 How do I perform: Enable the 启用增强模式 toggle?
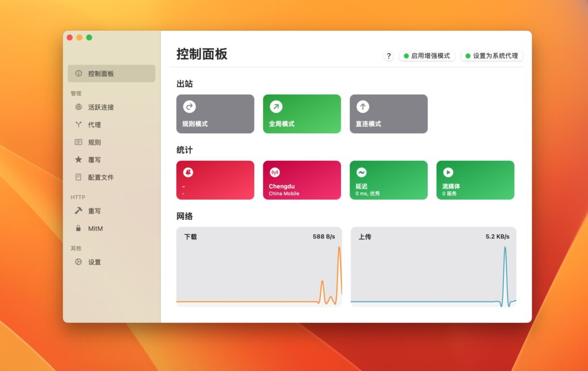click(x=427, y=56)
